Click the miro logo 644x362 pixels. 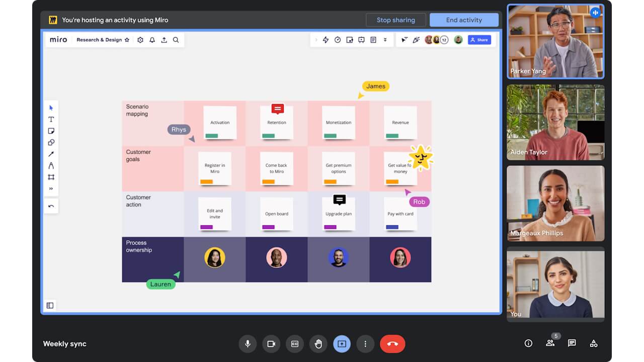coord(58,39)
